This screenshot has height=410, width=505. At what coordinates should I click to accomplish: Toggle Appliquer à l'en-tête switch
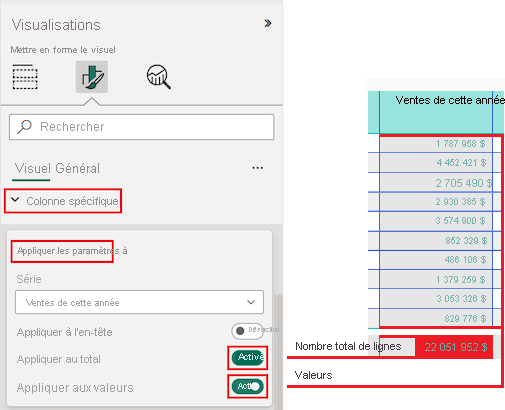click(247, 331)
